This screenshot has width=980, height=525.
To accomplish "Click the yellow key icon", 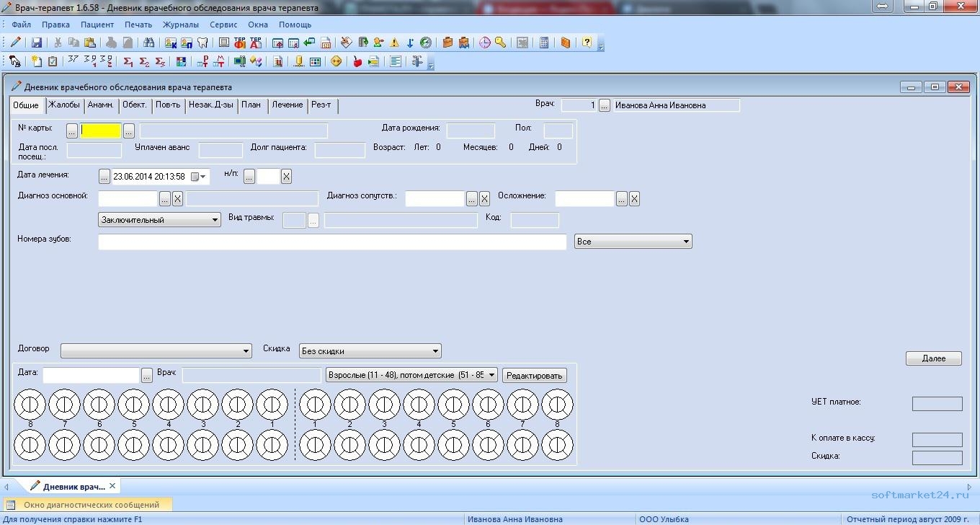I will 500,43.
